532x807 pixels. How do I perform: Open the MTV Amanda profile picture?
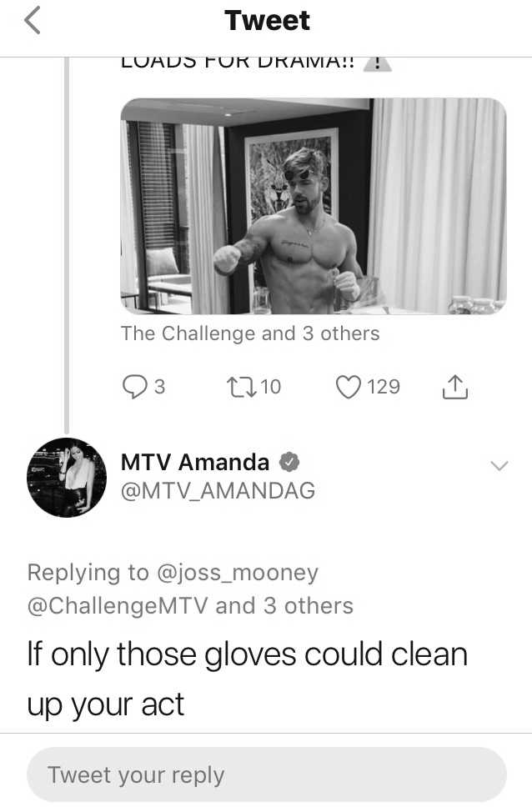[x=67, y=478]
